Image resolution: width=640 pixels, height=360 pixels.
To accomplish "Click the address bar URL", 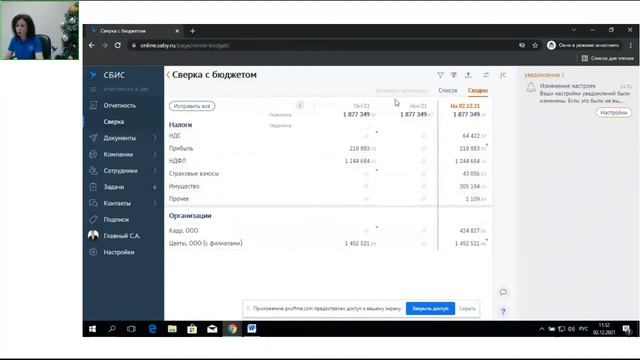I will tap(184, 45).
